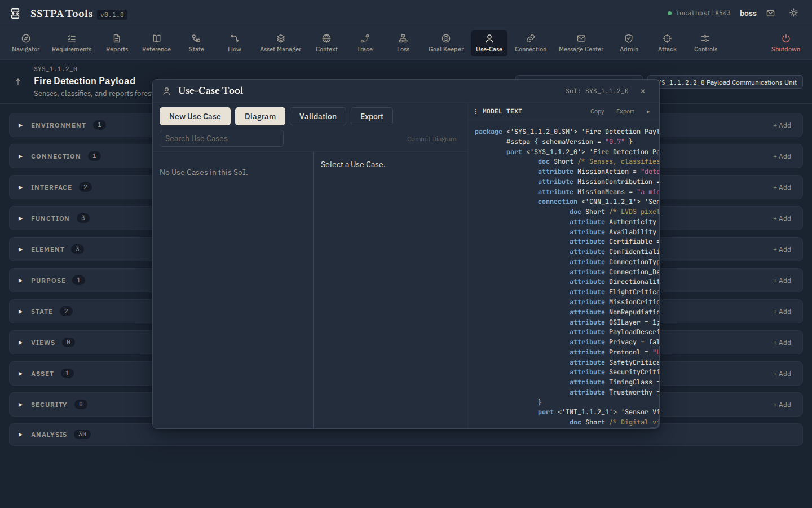The image size is (812, 508).
Task: Open the State tool
Action: point(196,43)
